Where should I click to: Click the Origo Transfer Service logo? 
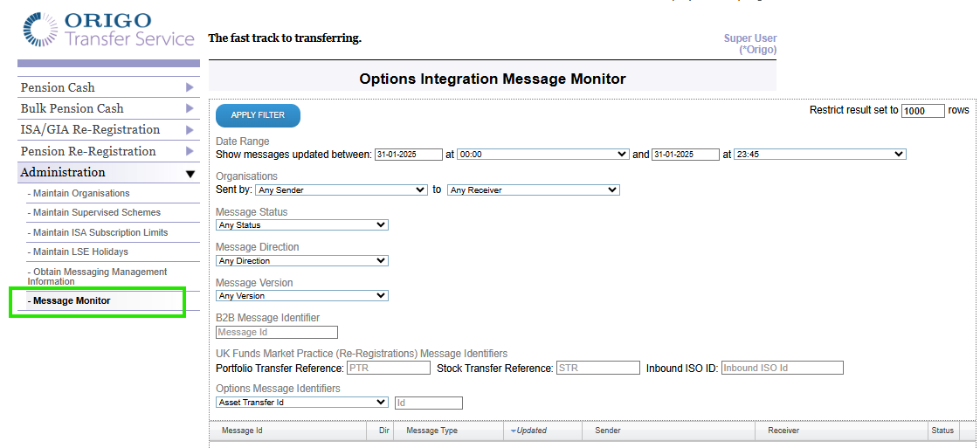[109, 29]
